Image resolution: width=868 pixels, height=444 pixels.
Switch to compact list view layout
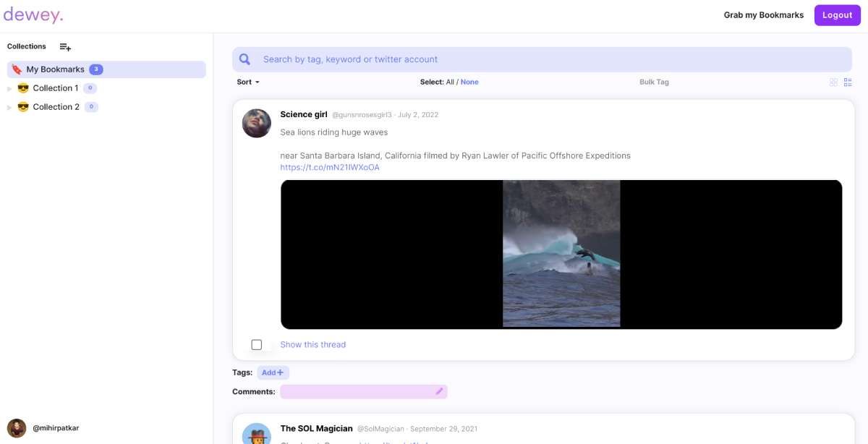point(848,82)
